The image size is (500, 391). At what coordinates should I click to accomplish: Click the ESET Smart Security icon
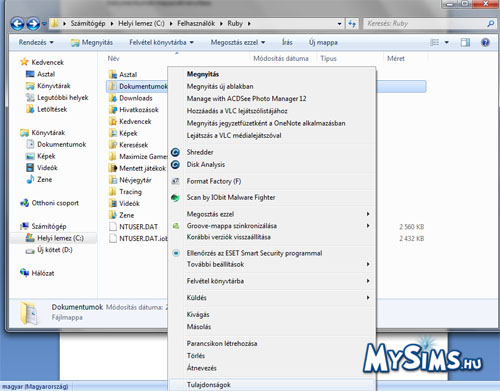coord(176,253)
